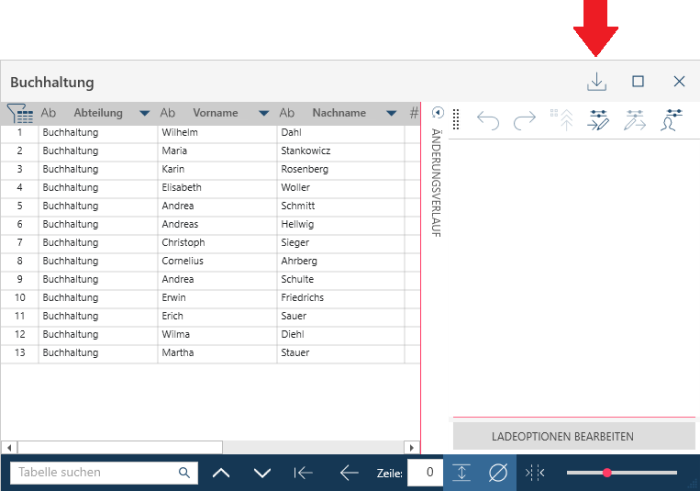700x491 pixels.
Task: Click the redo arrow in the change history toolbar
Action: click(x=524, y=121)
